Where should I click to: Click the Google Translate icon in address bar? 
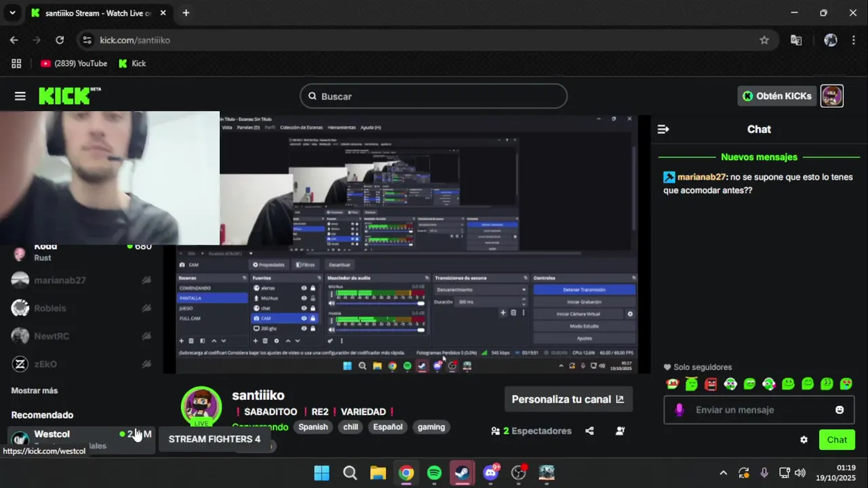pyautogui.click(x=796, y=40)
